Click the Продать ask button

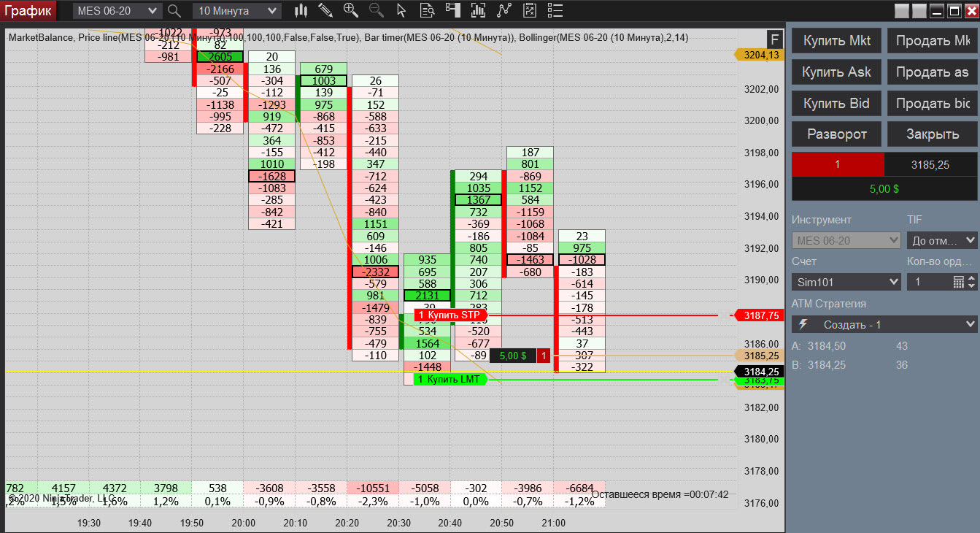click(x=933, y=72)
